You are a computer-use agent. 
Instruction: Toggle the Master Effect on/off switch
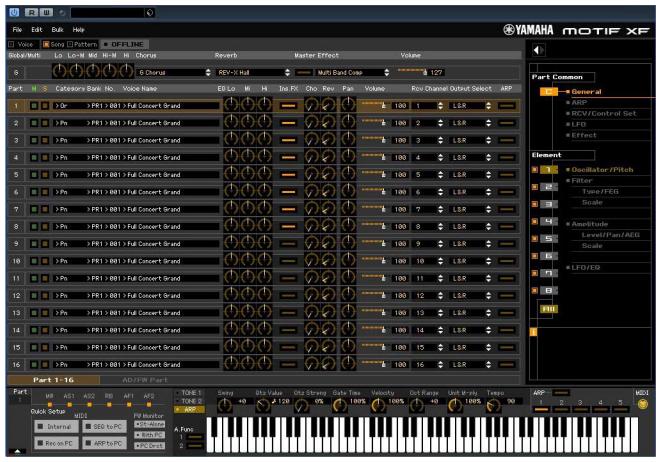pos(303,73)
